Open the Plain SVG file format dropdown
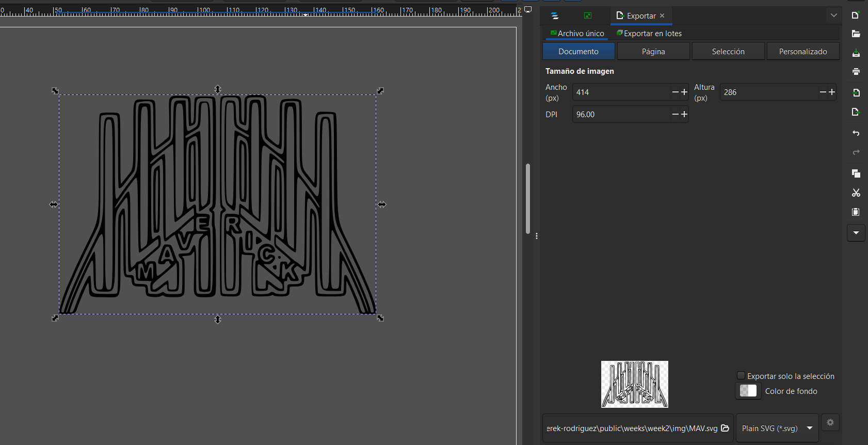 (777, 428)
